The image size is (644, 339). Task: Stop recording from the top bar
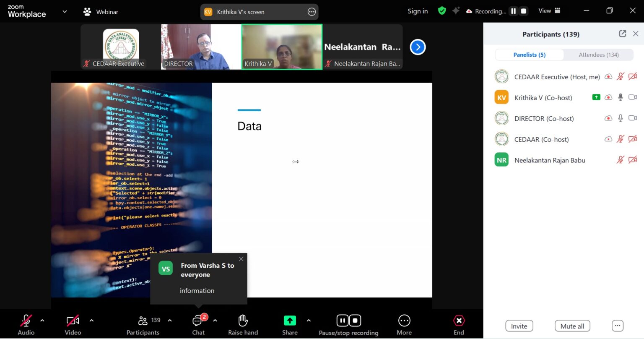[523, 11]
